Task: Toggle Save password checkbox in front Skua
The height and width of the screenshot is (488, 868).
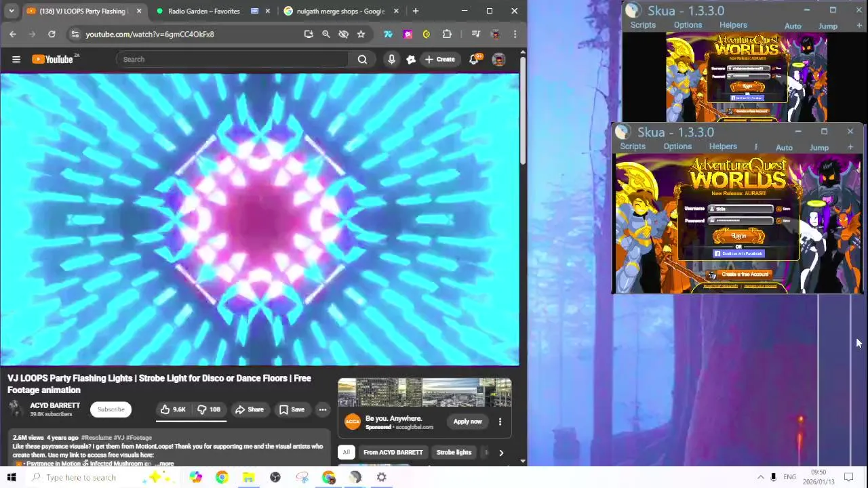Action: pos(778,220)
